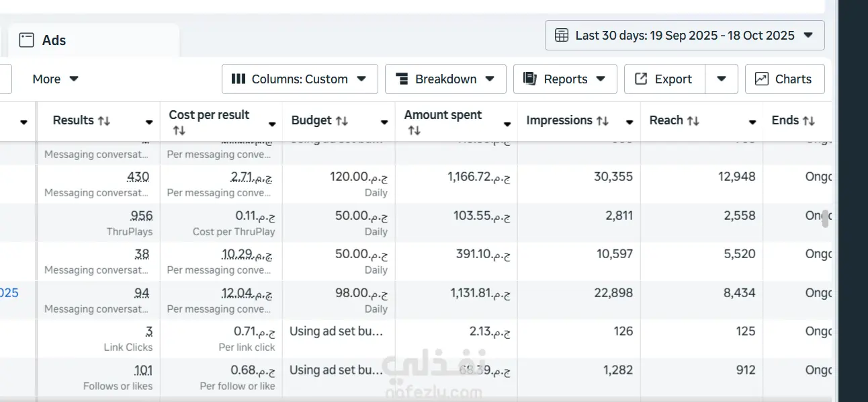Viewport: 868px width, 402px height.
Task: Open the Amount spent column menu caret
Action: pos(507,124)
